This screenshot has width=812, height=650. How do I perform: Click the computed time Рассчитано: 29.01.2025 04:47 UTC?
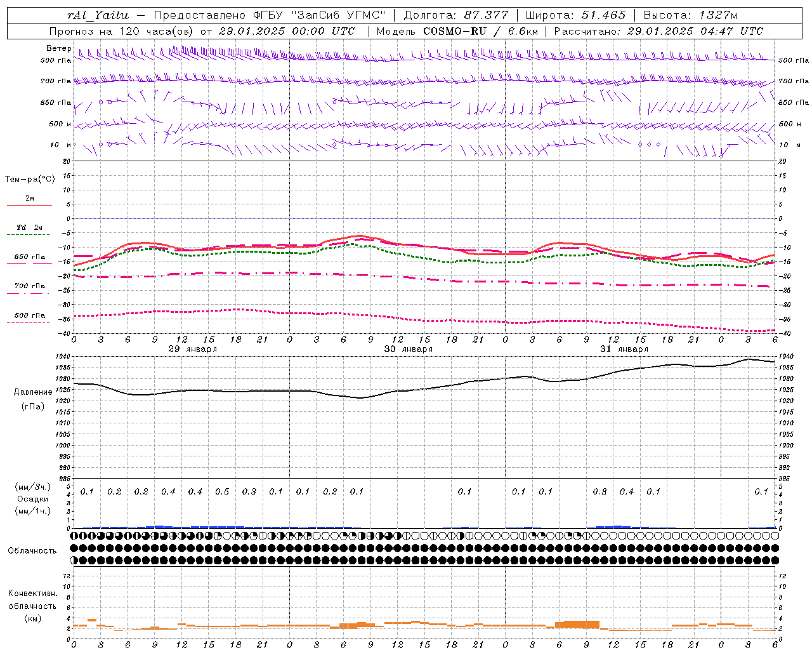(x=658, y=31)
